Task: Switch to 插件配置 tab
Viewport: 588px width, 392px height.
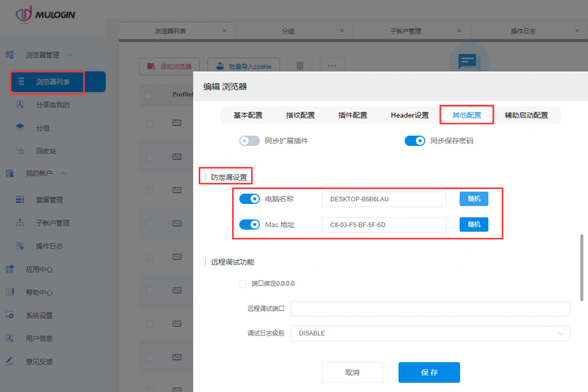Action: pos(353,116)
